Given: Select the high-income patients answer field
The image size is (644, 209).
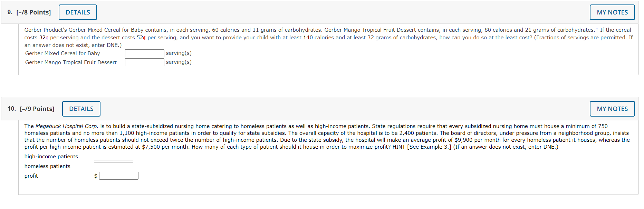Looking at the screenshot, I should coord(113,156).
